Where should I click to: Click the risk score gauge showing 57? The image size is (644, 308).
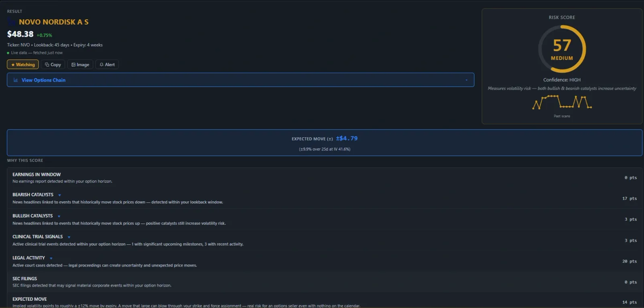click(562, 49)
